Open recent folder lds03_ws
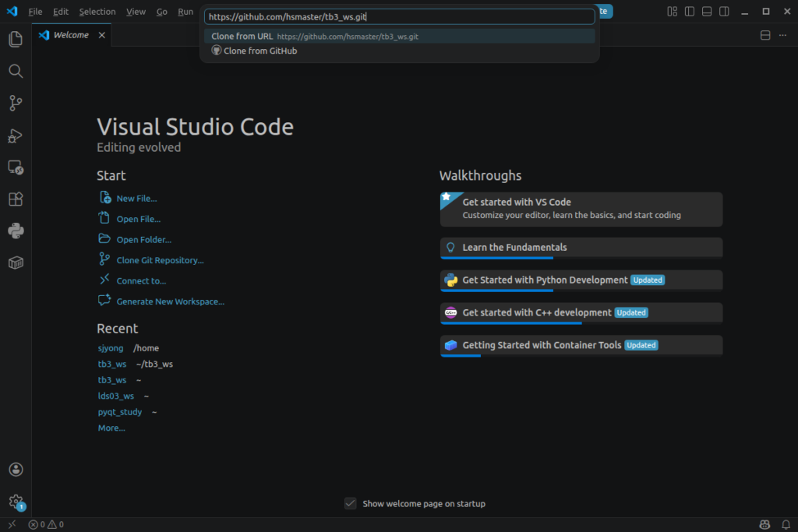798x532 pixels. [x=116, y=396]
